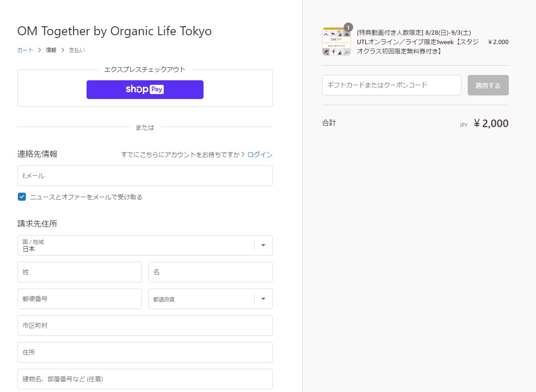Focus the Eメール input field
The width and height of the screenshot is (536, 392).
[145, 176]
